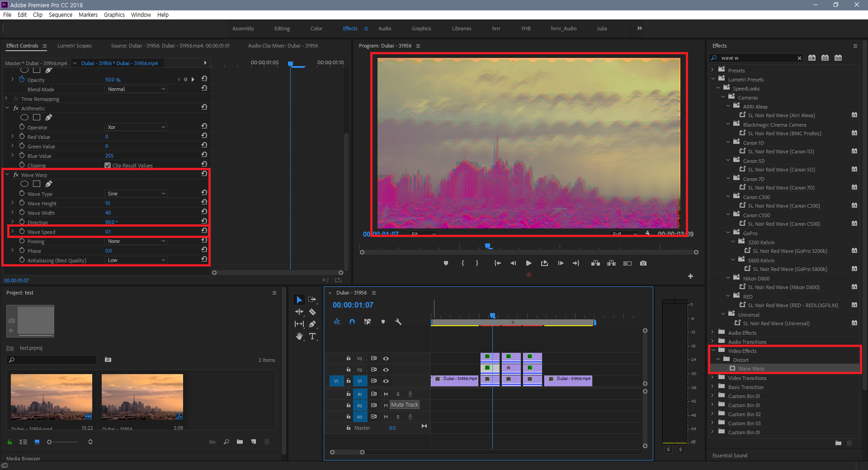The image size is (868, 470).
Task: Select the Wave Warp effect in Distort
Action: (751, 369)
